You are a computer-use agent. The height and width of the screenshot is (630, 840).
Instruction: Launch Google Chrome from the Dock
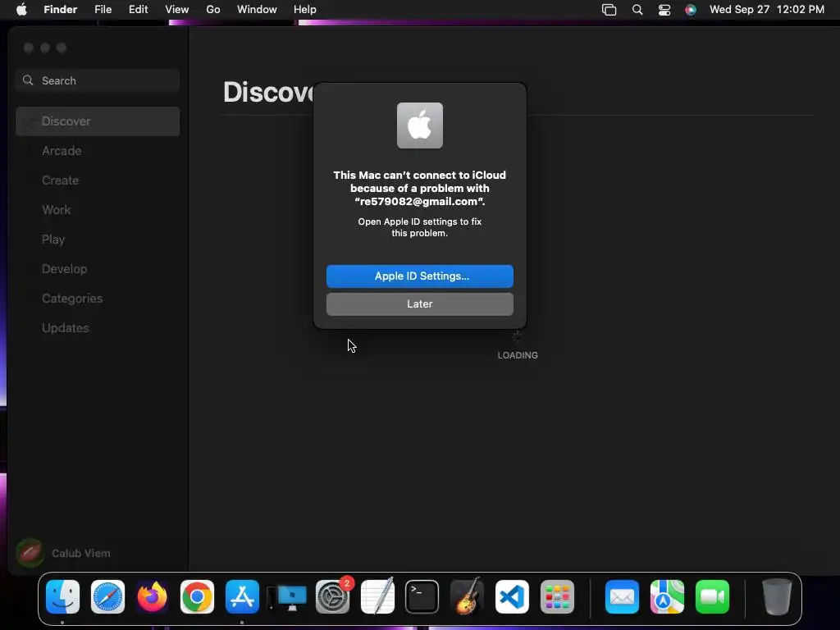point(197,597)
